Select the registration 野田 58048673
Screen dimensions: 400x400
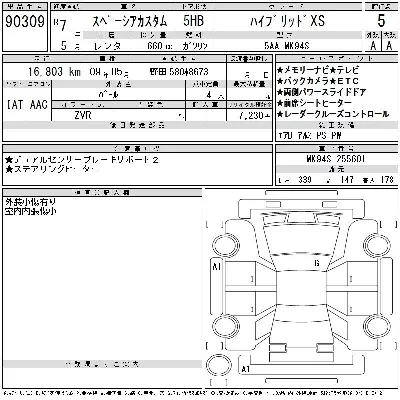point(179,72)
